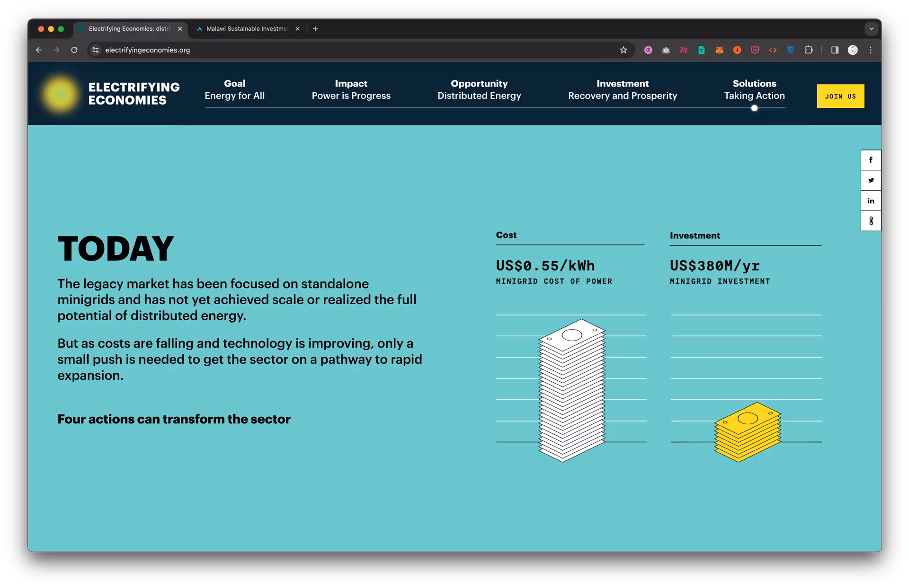Copy page link from share sidebar
Viewport: 909px width, 588px height.
point(870,221)
